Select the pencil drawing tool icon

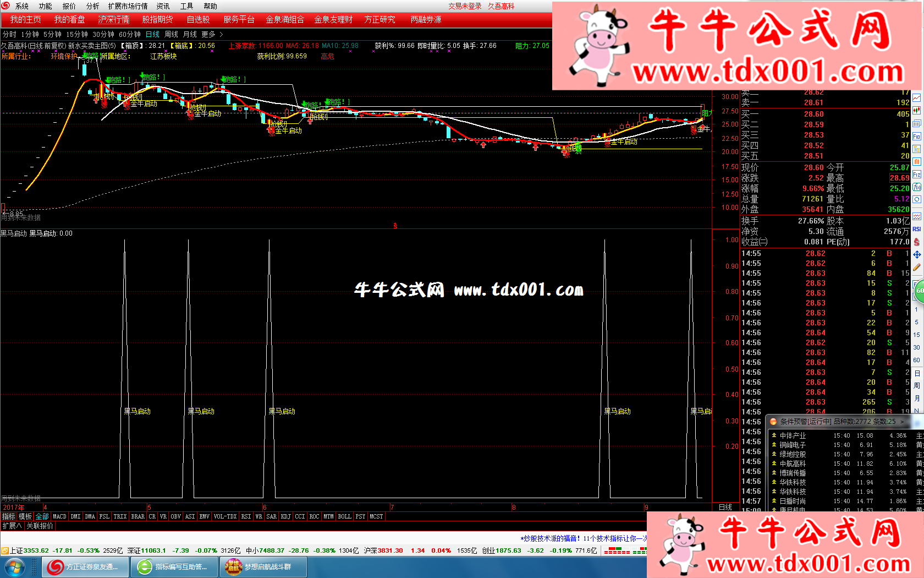pyautogui.click(x=917, y=268)
